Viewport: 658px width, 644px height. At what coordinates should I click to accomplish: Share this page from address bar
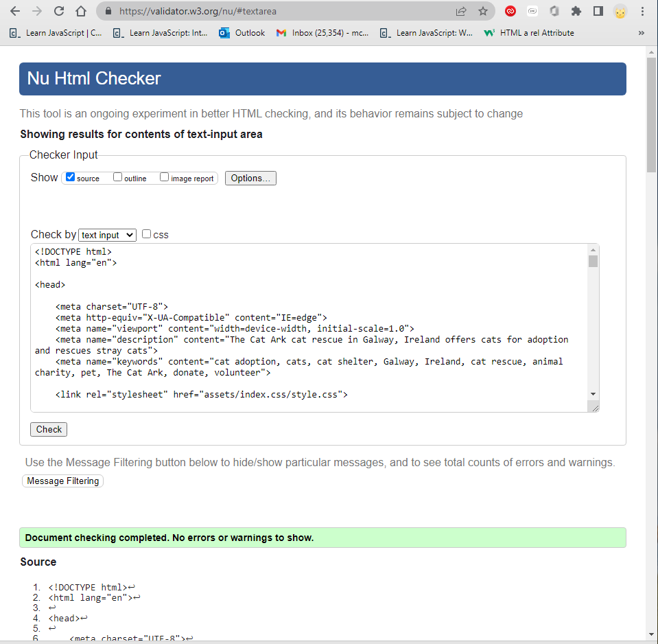(x=461, y=12)
